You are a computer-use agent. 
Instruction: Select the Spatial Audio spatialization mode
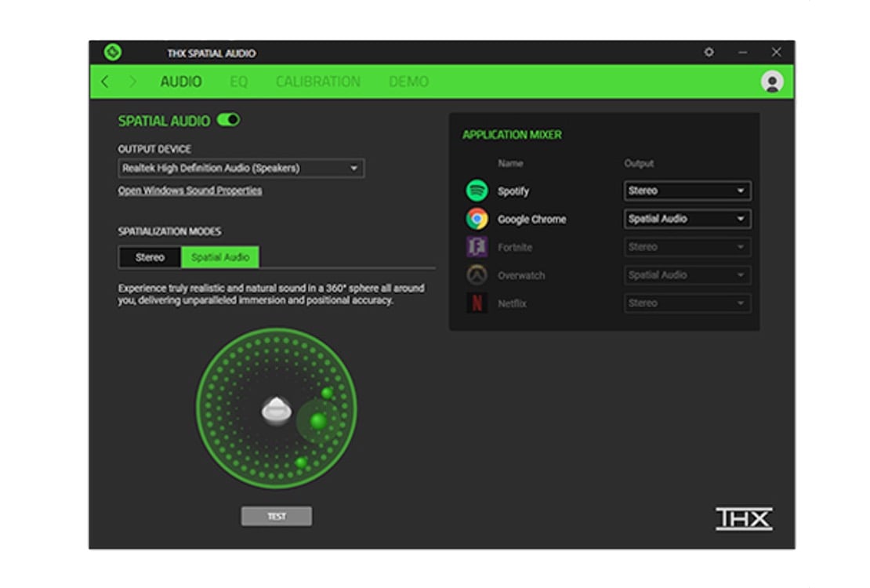219,257
